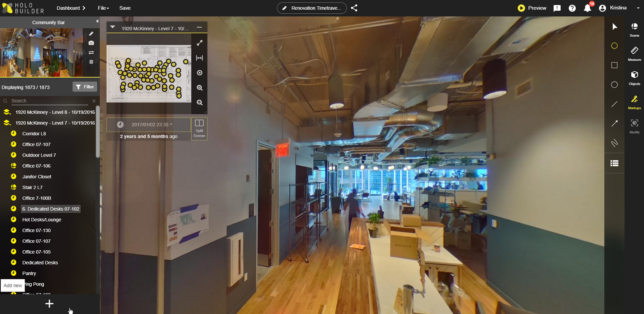Open the Measure tool
This screenshot has height=314, width=644.
(634, 54)
